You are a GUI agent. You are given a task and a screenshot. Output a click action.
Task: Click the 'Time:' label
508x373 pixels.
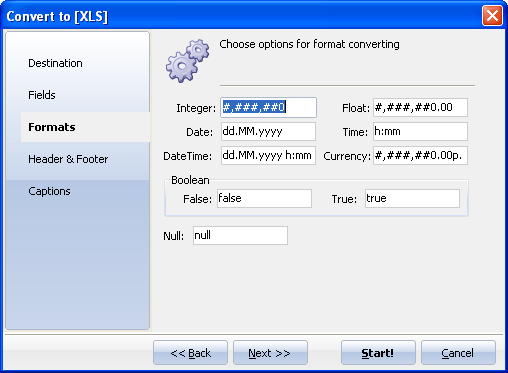coord(355,132)
